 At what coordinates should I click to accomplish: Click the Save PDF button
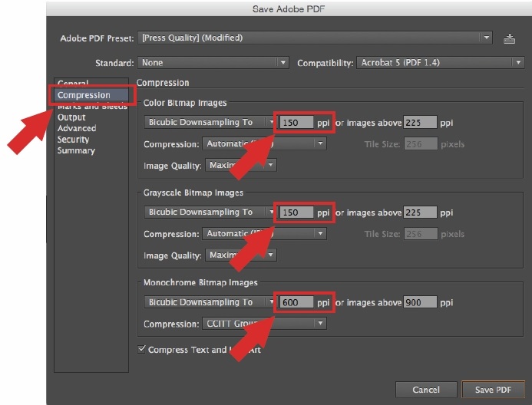[x=493, y=390]
